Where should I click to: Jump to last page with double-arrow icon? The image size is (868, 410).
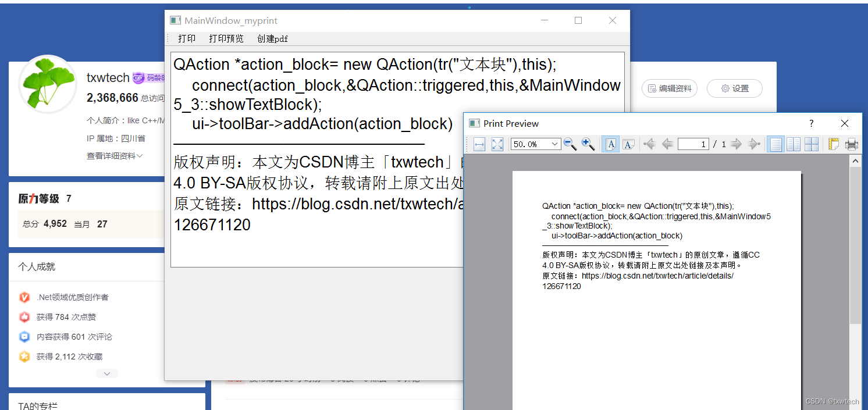(754, 144)
